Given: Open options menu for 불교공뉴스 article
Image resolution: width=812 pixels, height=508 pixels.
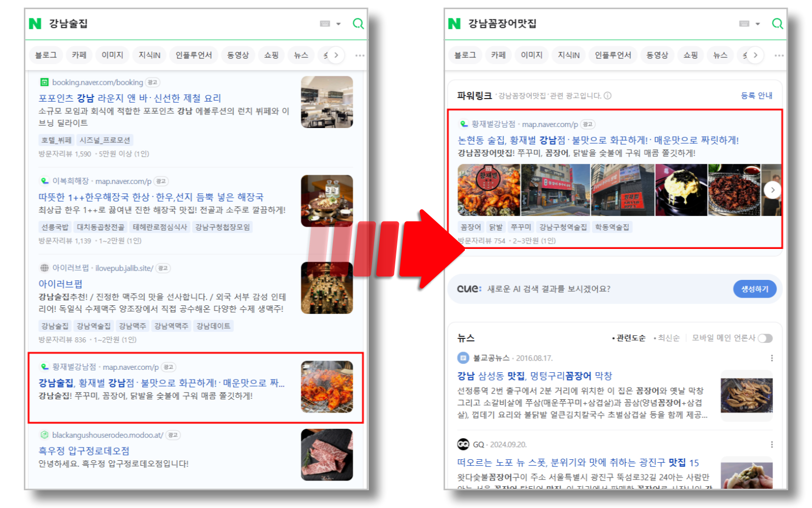Looking at the screenshot, I should [772, 358].
